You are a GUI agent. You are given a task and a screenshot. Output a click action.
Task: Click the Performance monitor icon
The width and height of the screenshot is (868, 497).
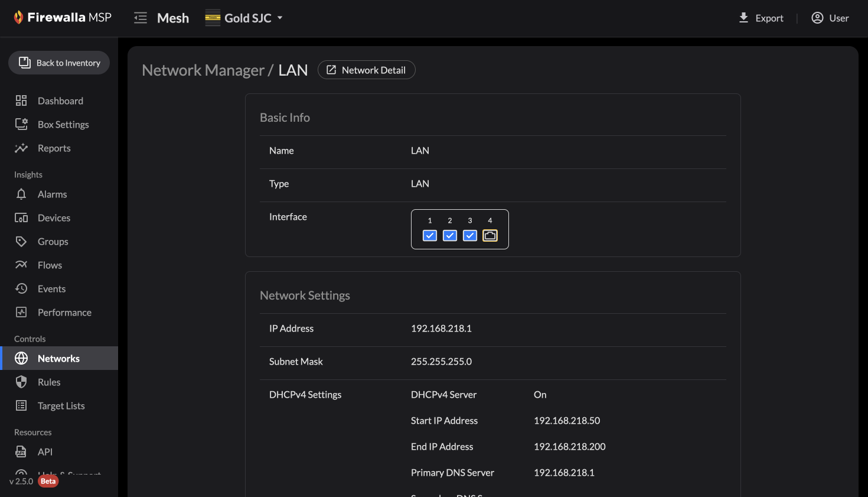[21, 312]
